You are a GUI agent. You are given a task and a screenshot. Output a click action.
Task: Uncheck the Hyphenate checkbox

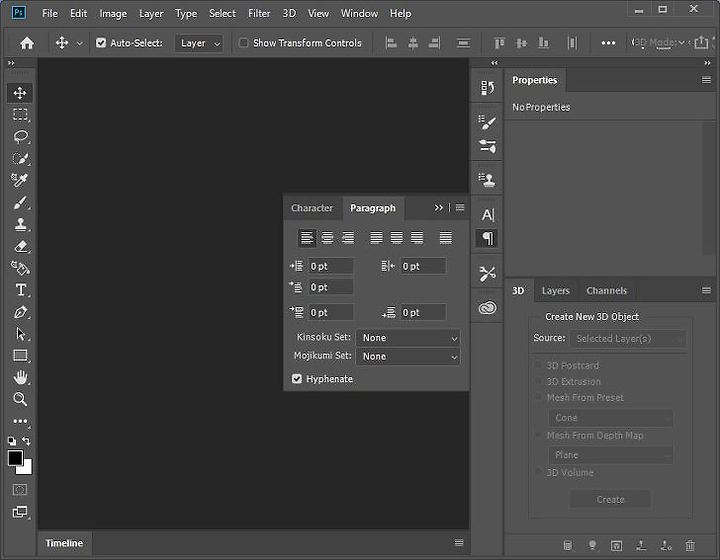click(x=297, y=379)
